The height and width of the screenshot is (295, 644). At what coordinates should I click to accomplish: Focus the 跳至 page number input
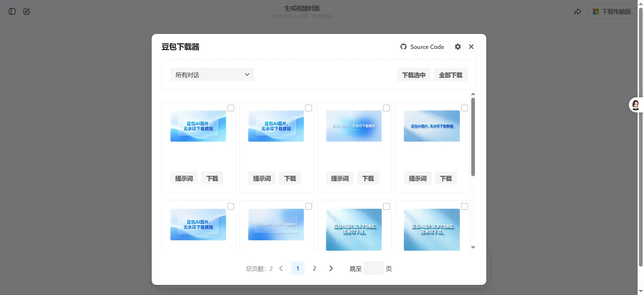pyautogui.click(x=373, y=268)
